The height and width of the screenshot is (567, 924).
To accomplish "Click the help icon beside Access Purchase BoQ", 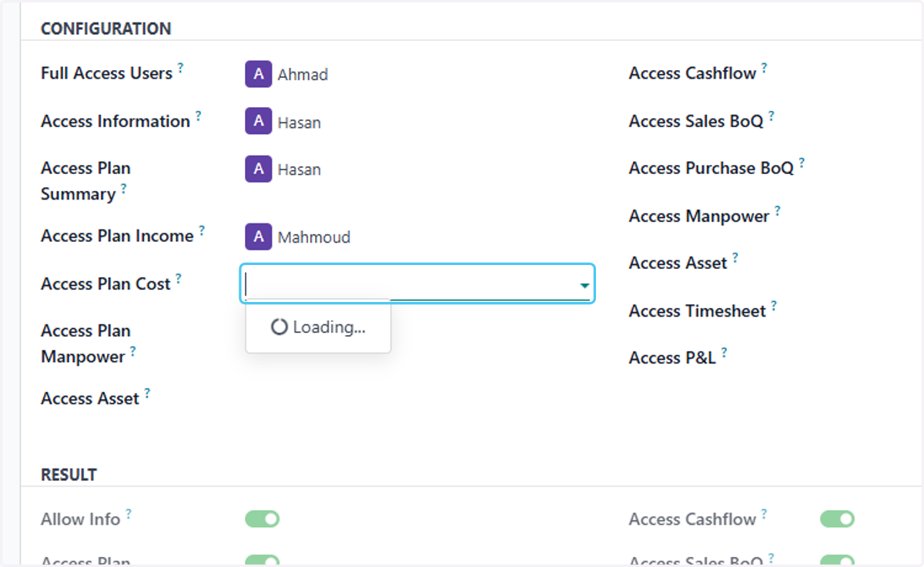I will click(801, 163).
